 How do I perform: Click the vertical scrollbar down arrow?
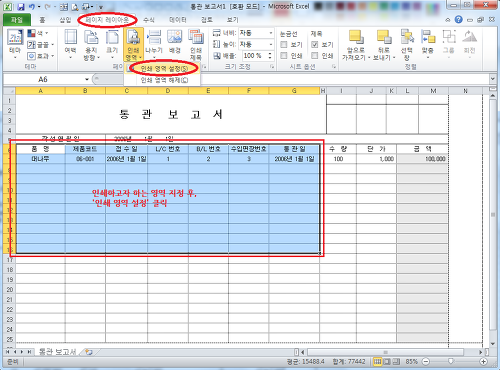coord(493,344)
